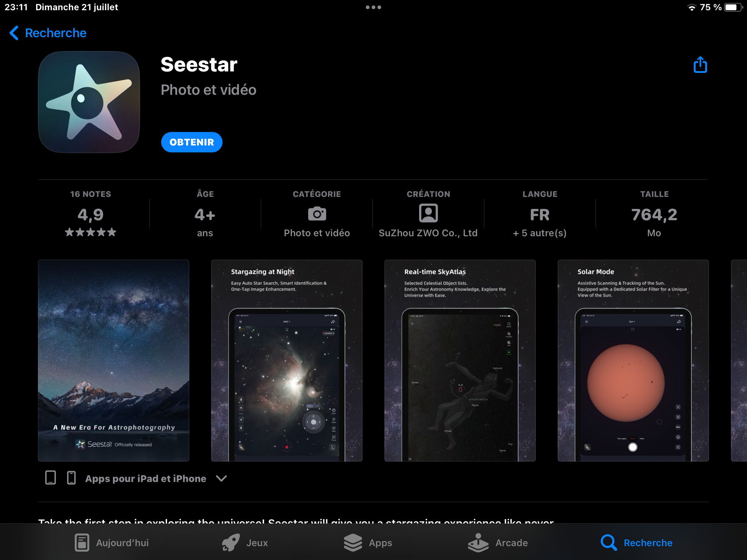Tap the share icon for Seestar
The image size is (747, 560).
pos(700,65)
